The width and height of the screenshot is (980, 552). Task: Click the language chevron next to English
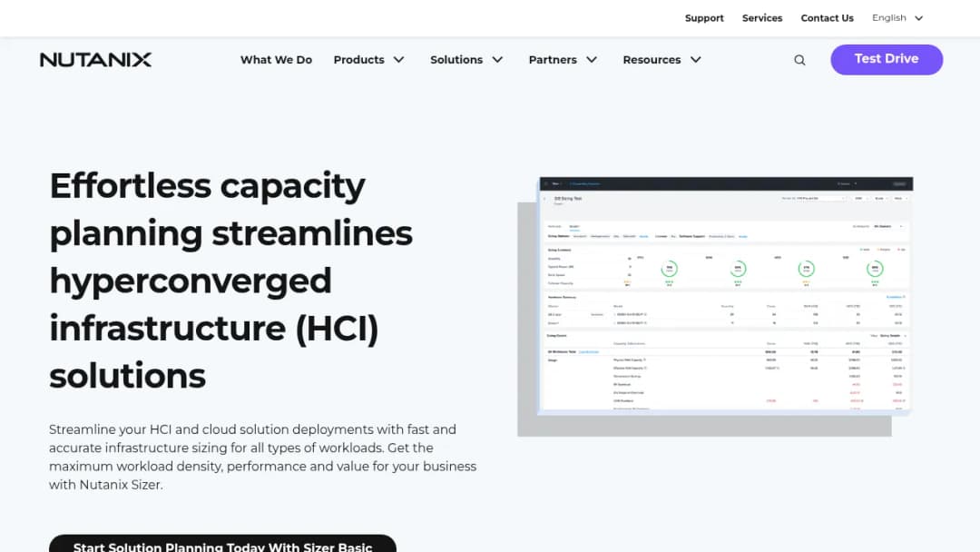point(918,18)
